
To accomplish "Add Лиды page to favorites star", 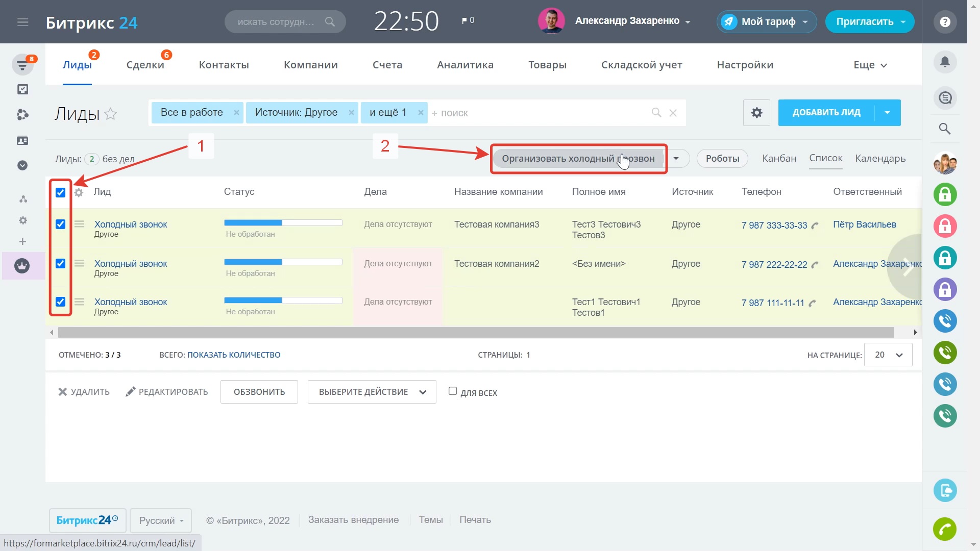I will (111, 114).
